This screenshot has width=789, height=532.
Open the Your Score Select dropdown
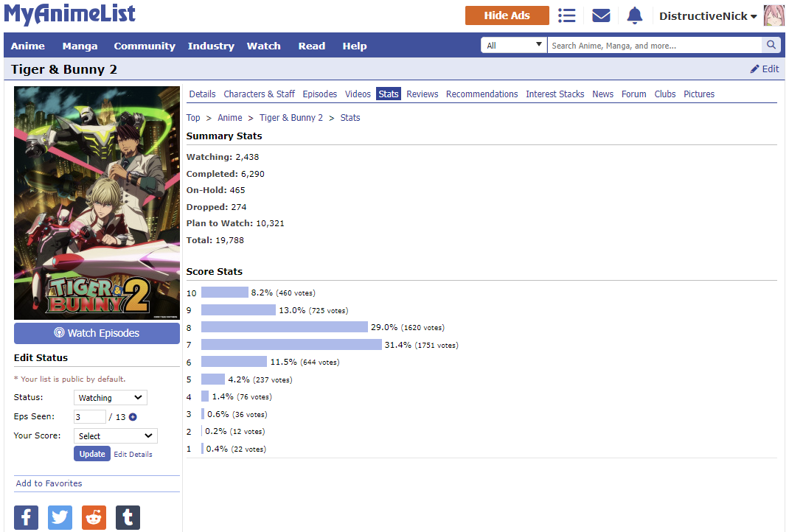pos(116,436)
